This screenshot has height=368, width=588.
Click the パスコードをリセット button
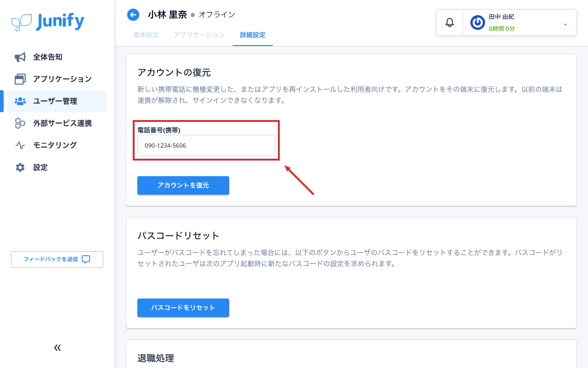pos(183,308)
